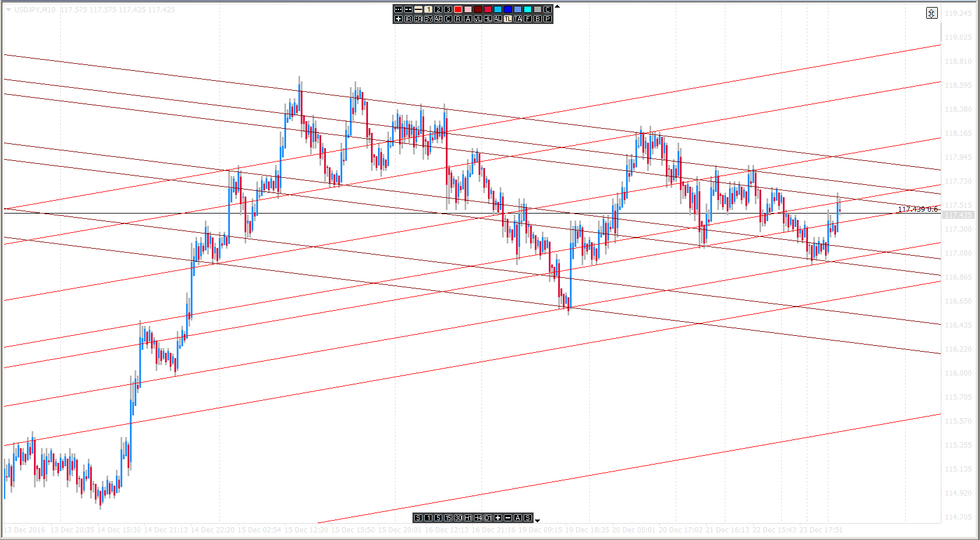Toggle the highlighted TL trendline tool
This screenshot has height=540, width=980.
pyautogui.click(x=508, y=19)
